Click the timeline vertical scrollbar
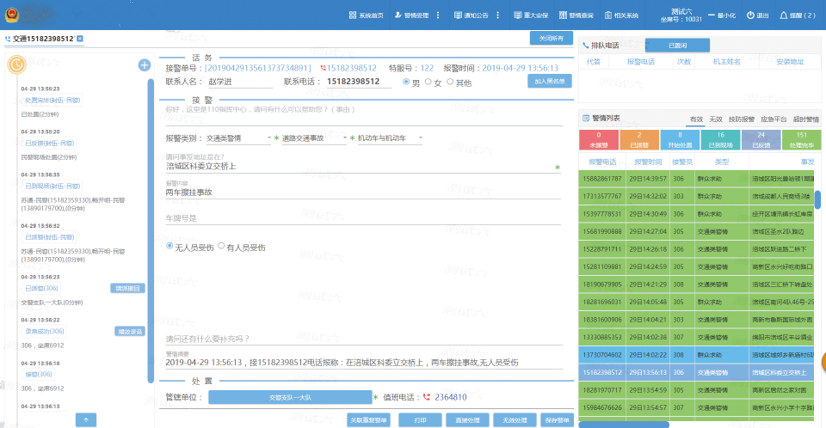This screenshot has height=428, width=826. [151, 231]
